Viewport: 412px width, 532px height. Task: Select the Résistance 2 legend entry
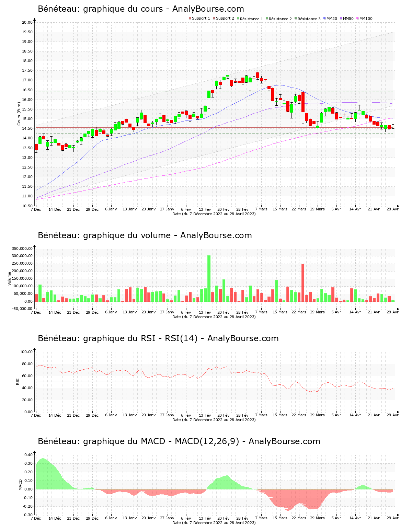coord(278,19)
